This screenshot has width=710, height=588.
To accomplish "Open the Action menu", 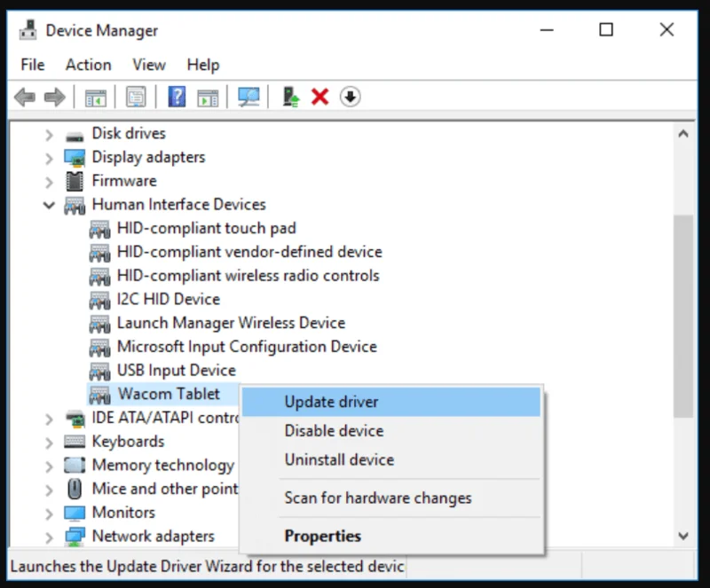I will coord(88,65).
